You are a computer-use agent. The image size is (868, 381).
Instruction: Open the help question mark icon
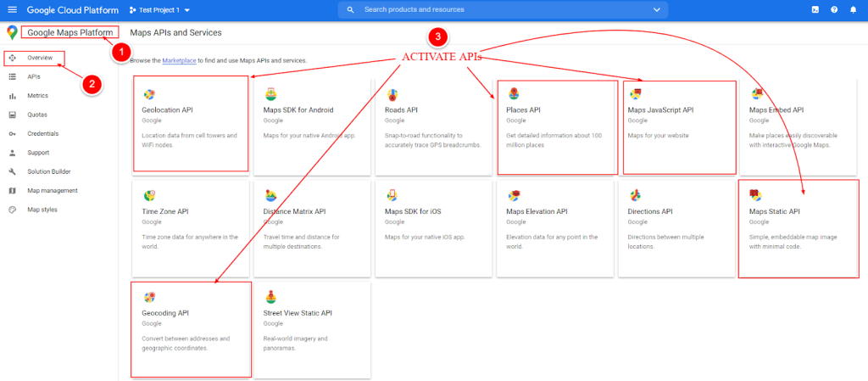[834, 9]
